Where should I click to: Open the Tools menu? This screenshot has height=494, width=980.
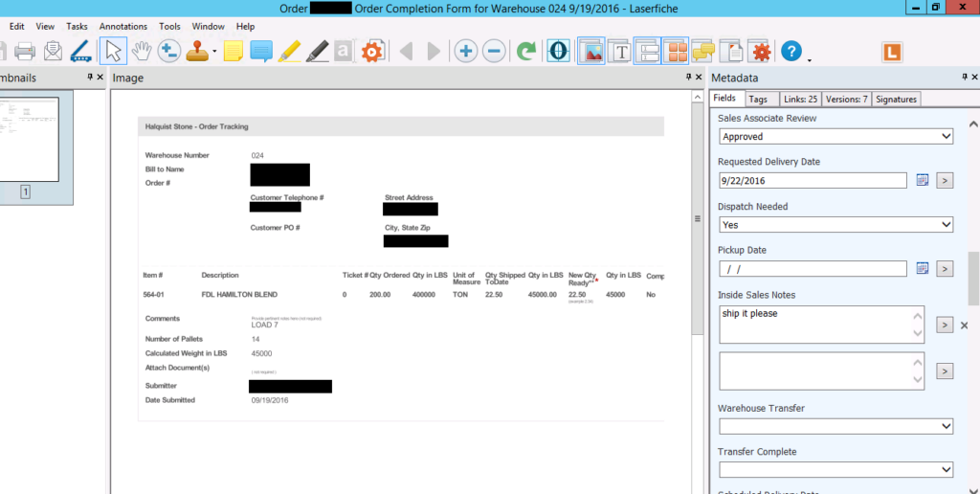click(169, 26)
